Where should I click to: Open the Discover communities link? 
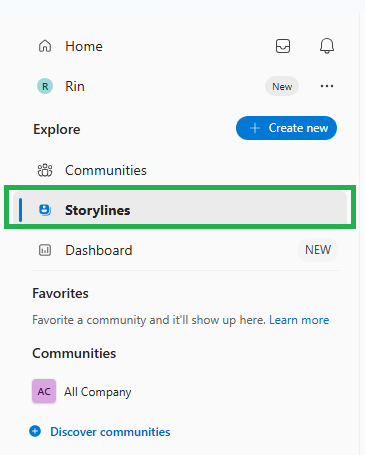point(110,432)
